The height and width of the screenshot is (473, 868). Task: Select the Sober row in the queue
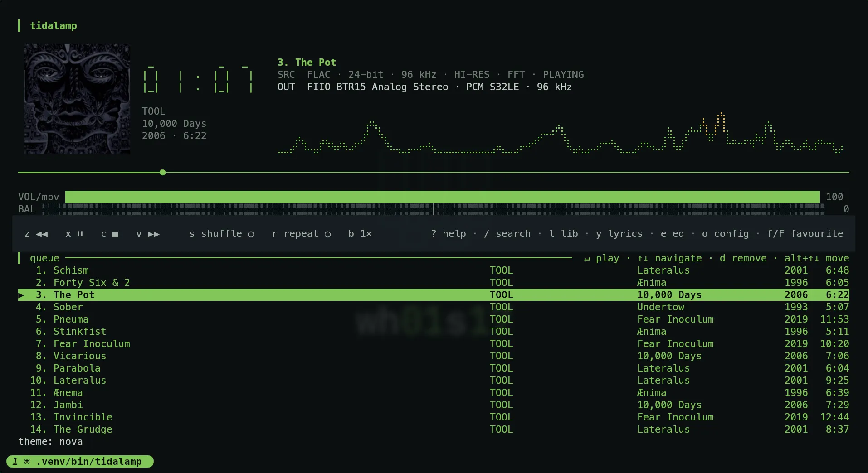[x=434, y=307]
